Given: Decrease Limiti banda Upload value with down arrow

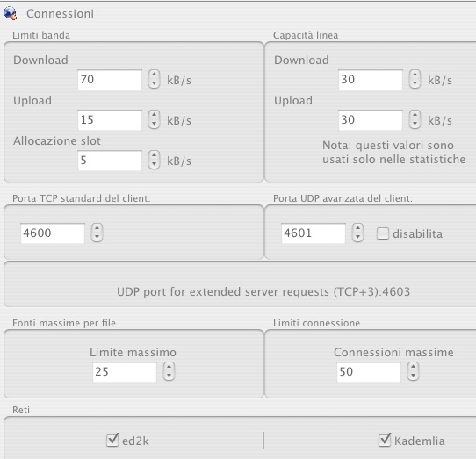Looking at the screenshot, I should (x=155, y=124).
